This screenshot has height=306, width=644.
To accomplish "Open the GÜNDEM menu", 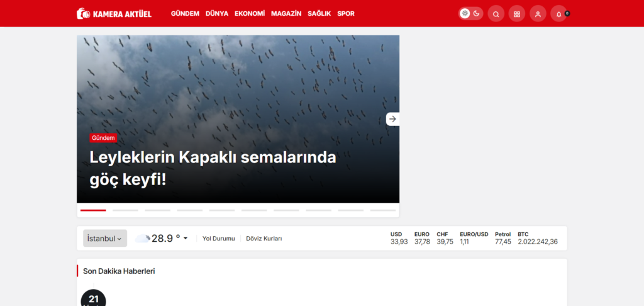I will pos(185,13).
